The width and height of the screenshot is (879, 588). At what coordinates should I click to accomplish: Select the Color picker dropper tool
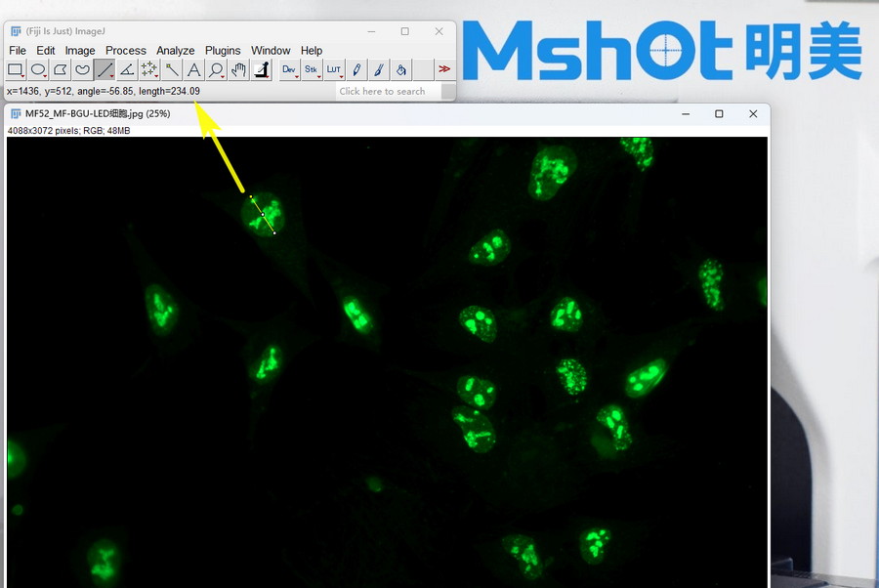click(x=261, y=69)
